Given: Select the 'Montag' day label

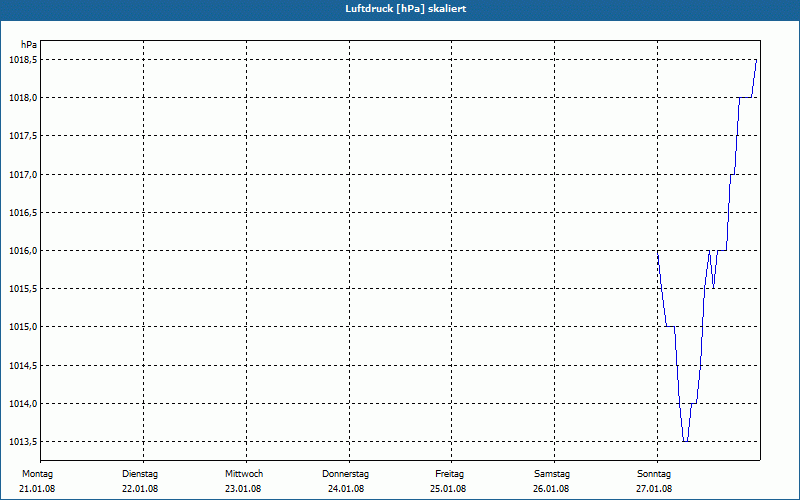Looking at the screenshot, I should (37, 474).
